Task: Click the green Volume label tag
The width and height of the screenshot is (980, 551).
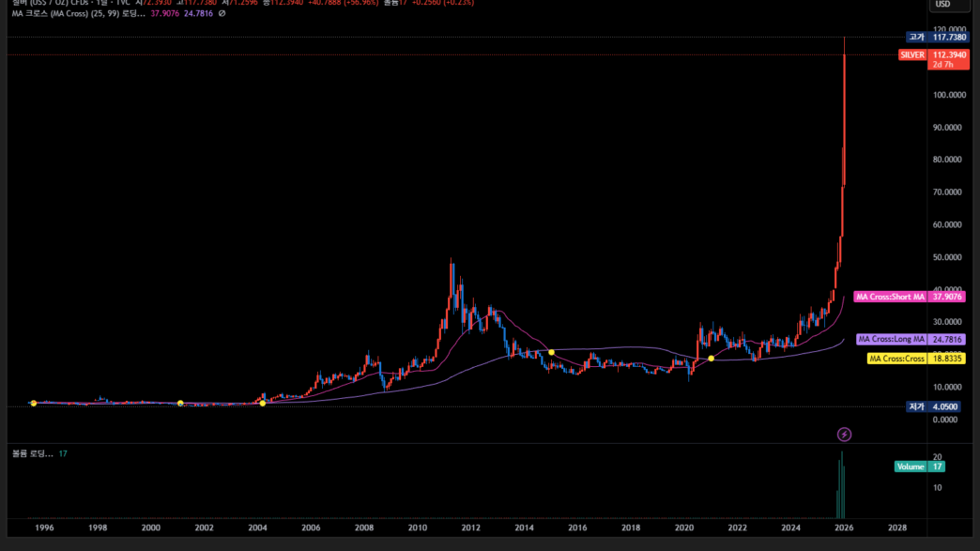Action: point(910,467)
